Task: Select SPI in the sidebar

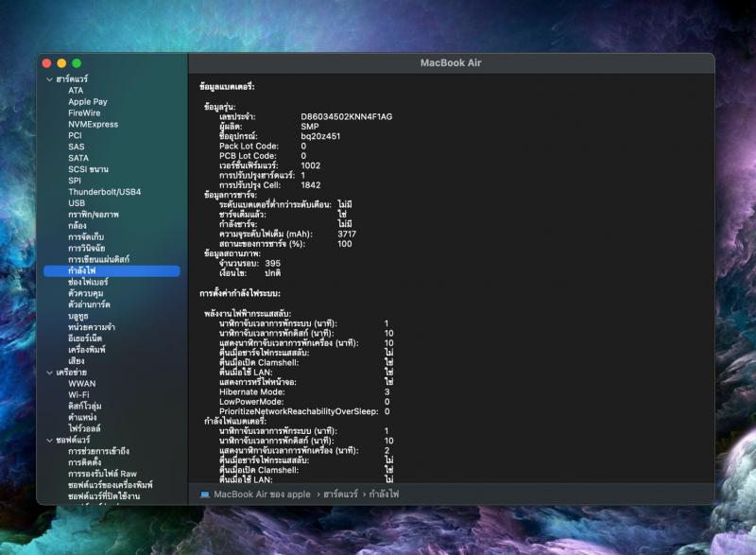Action: coord(75,181)
